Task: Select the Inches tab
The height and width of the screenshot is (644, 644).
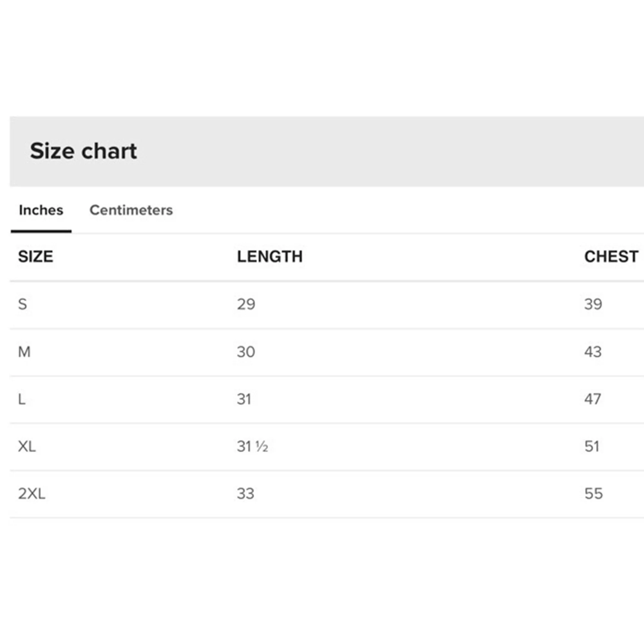Action: point(41,210)
